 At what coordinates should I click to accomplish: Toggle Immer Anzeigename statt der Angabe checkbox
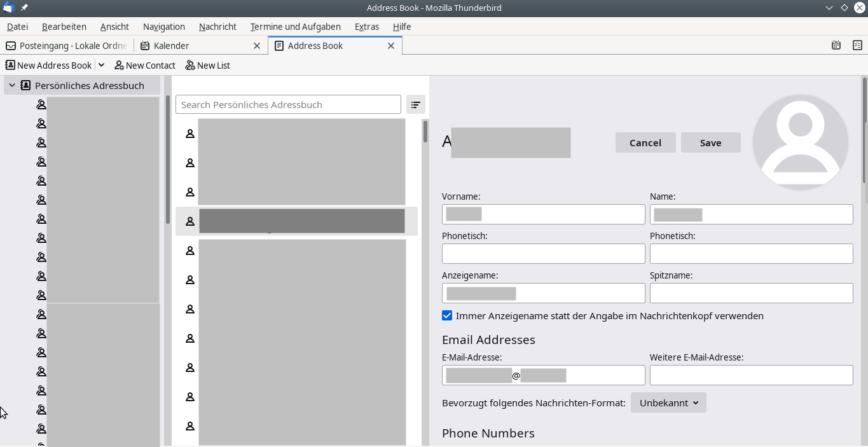[x=447, y=315]
